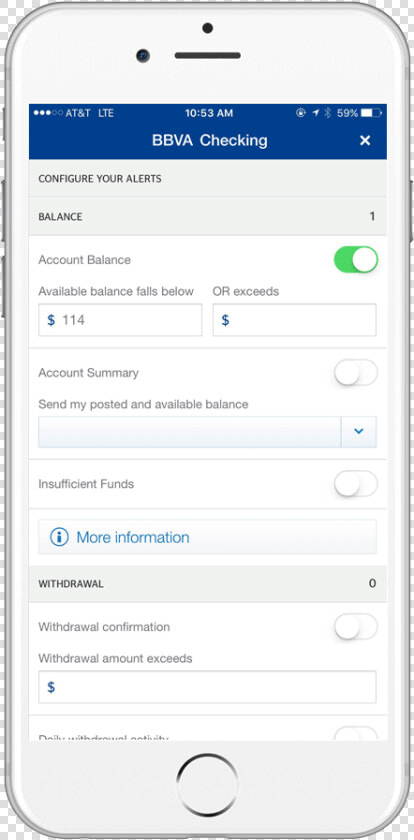Viewport: 414px width, 840px height.
Task: Tap the Bluetooth icon in status bar
Action: pos(328,113)
